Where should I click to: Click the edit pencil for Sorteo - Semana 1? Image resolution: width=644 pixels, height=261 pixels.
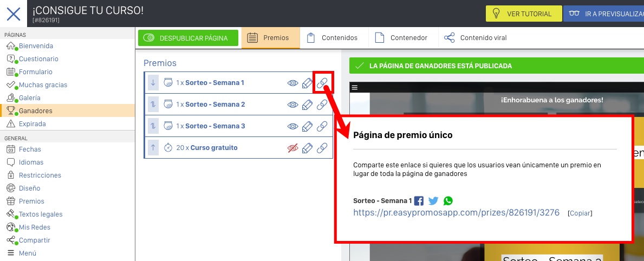click(x=307, y=83)
